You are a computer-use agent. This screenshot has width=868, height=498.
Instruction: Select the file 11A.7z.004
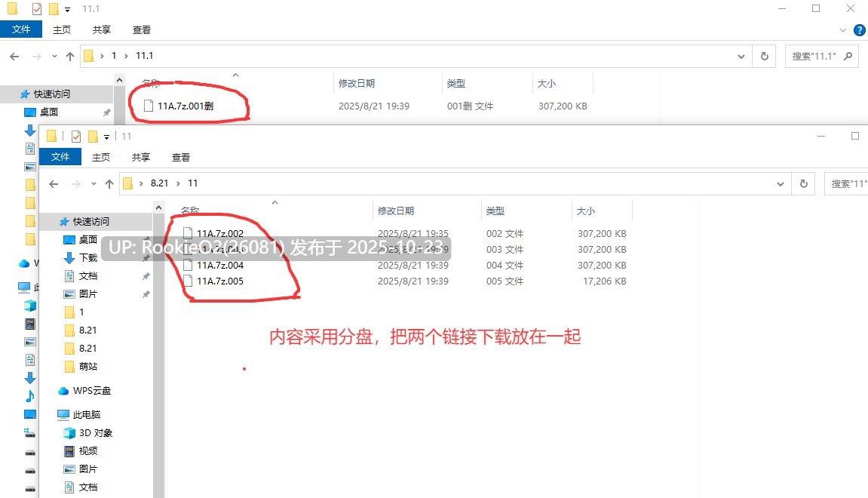click(x=219, y=265)
